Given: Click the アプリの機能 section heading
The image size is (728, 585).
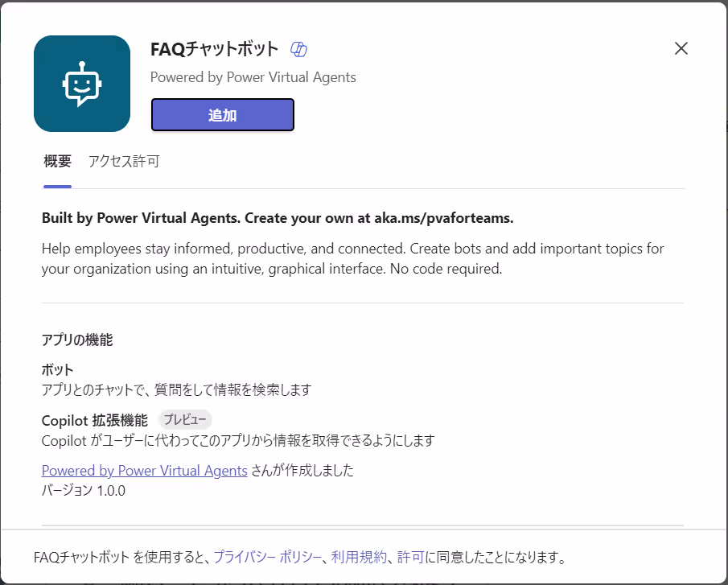Looking at the screenshot, I should 77,340.
